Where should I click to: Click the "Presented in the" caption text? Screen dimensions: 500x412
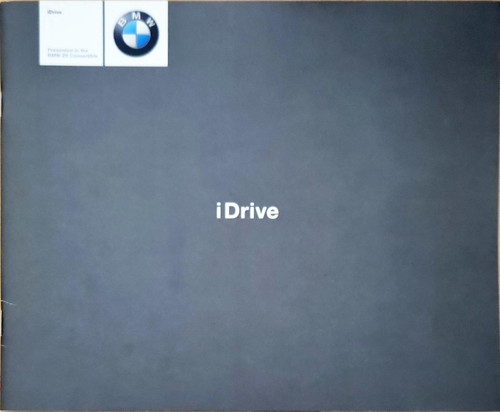click(68, 50)
